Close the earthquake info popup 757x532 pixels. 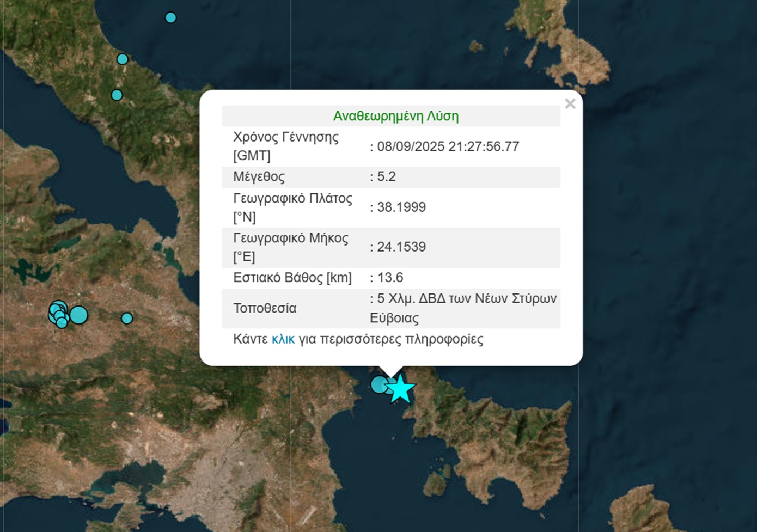click(570, 103)
